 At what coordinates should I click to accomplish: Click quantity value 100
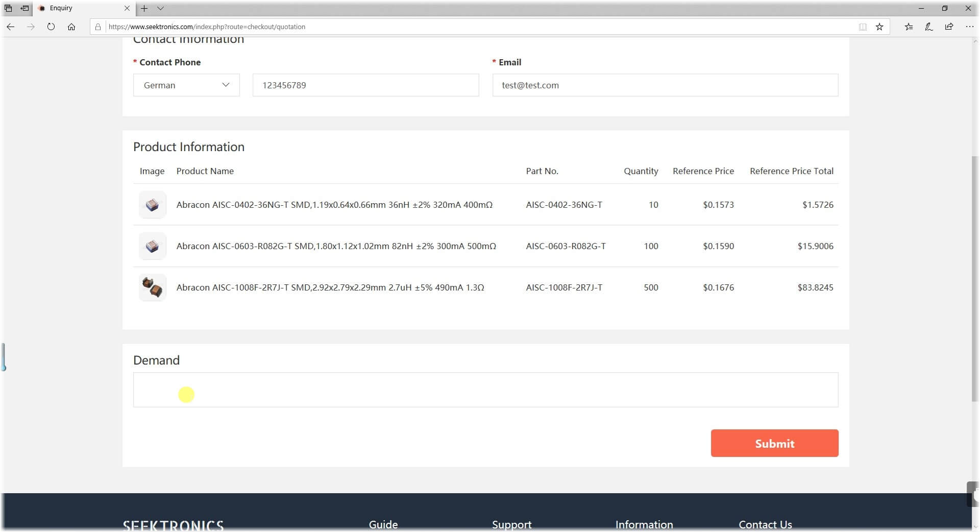click(651, 246)
